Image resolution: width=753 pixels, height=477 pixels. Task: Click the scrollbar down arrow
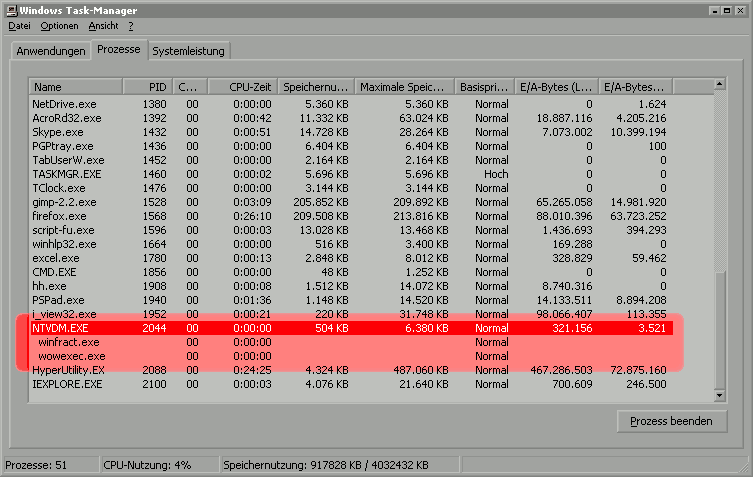719,396
